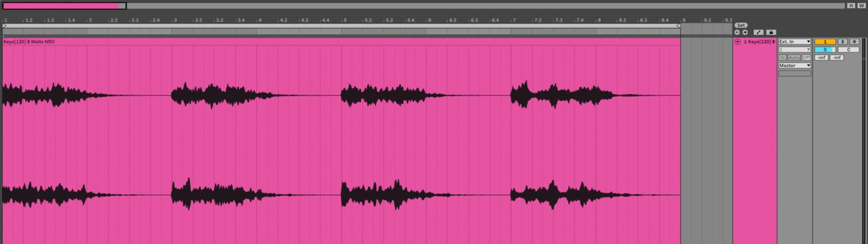Select the Keys[120] B Mello MSV clip header
The image size is (868, 244).
341,42
